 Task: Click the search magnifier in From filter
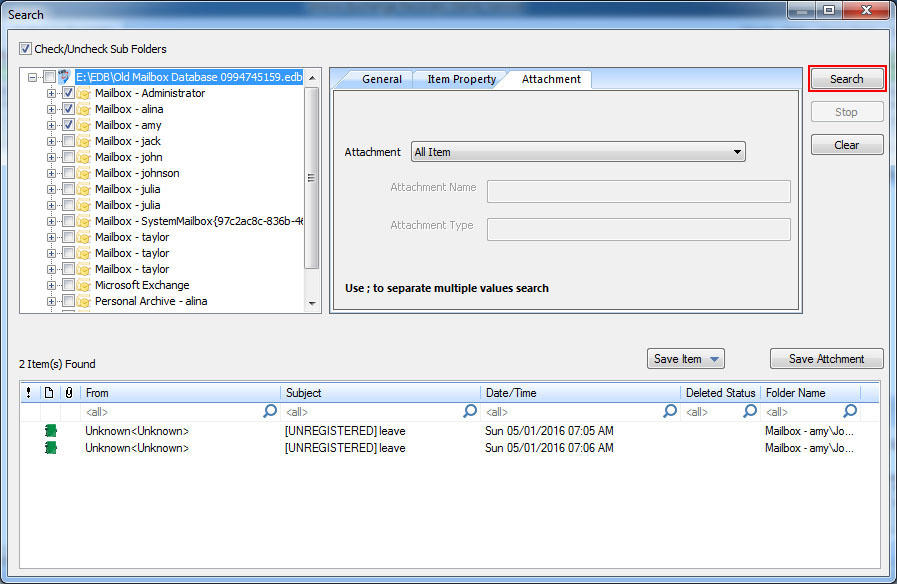pos(270,411)
